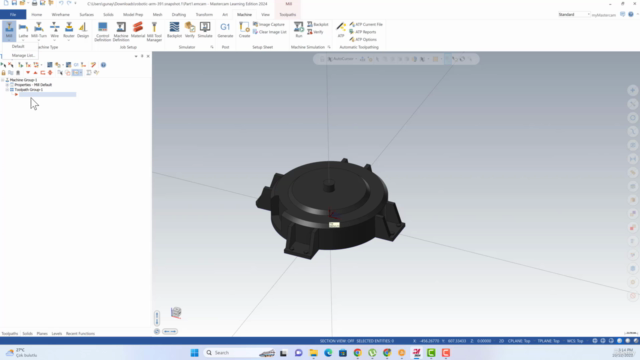Create a setup sheet

[244, 31]
